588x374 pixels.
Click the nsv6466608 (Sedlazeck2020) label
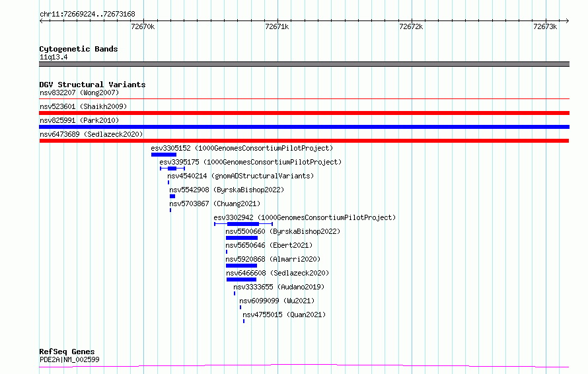click(277, 273)
